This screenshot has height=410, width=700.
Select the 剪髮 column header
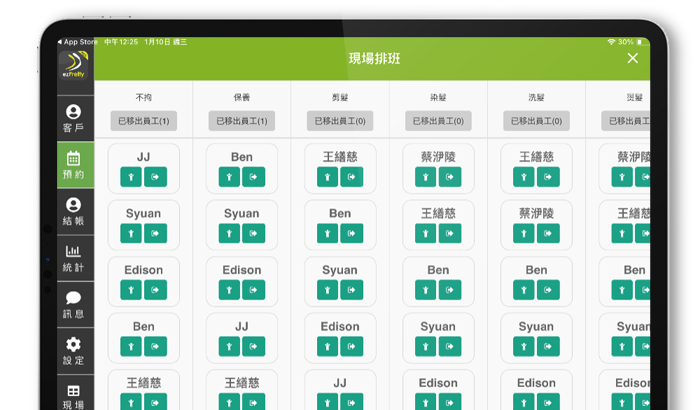[340, 97]
